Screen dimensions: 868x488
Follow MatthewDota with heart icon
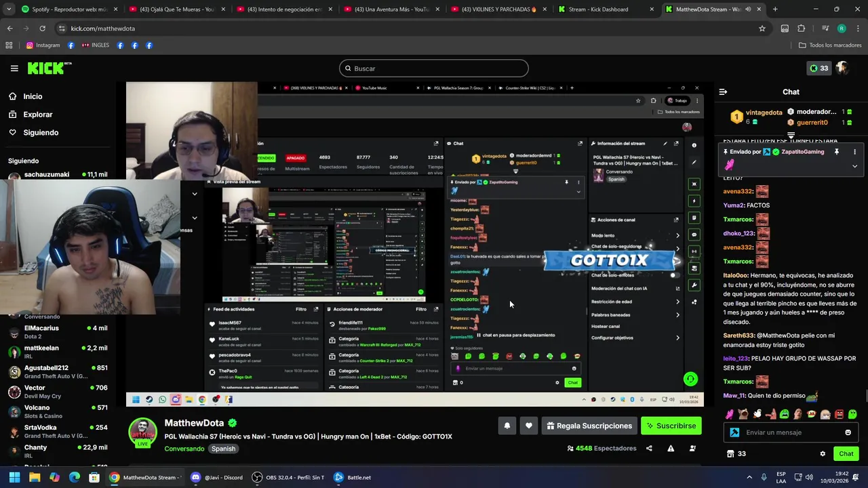click(x=529, y=426)
